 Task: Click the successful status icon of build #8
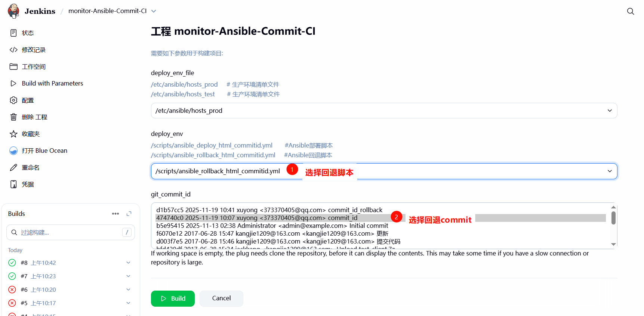(12, 263)
